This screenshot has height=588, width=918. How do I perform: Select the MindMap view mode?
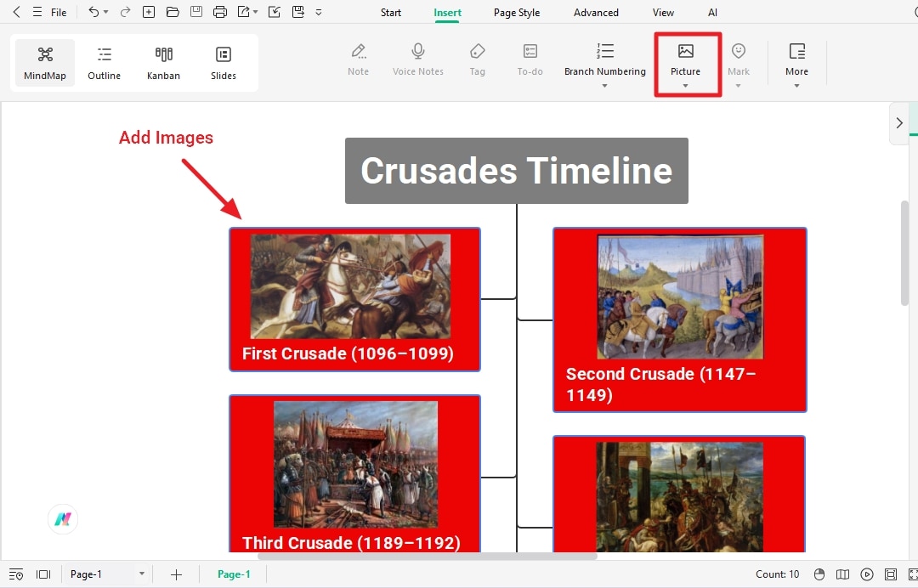click(x=45, y=63)
